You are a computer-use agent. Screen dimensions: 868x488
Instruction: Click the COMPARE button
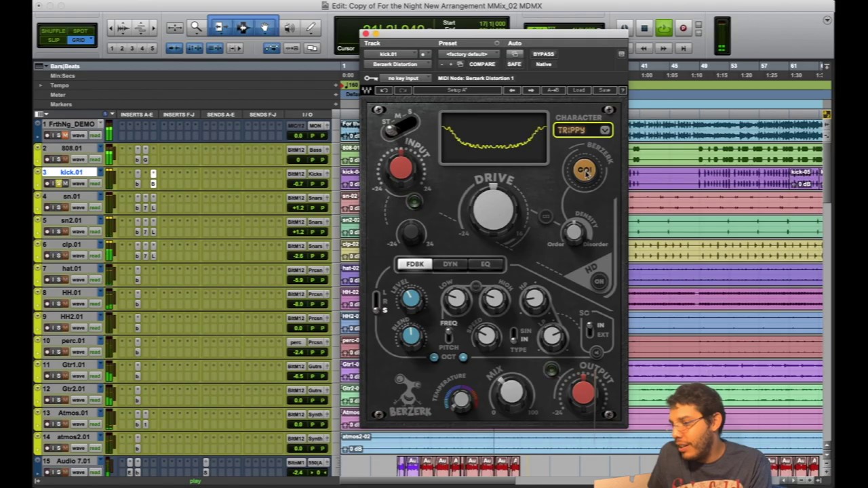[x=482, y=64]
